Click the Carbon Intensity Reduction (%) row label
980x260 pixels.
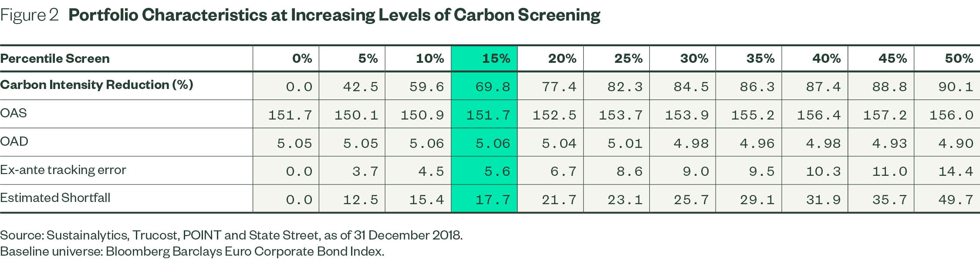[97, 85]
